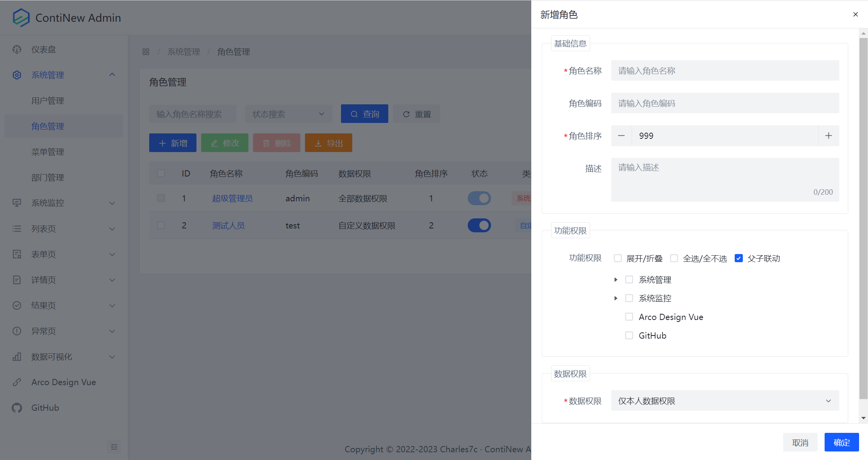Expand the 表单页 sidebar menu chevron

pyautogui.click(x=112, y=254)
